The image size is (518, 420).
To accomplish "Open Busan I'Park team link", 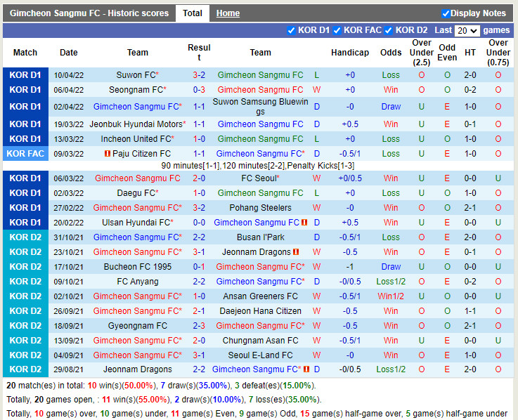I will tap(260, 237).
